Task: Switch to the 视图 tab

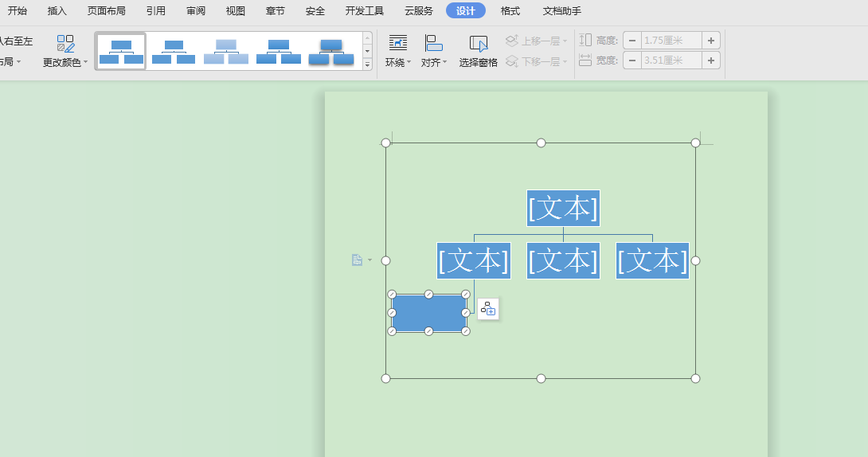Action: 235,10
